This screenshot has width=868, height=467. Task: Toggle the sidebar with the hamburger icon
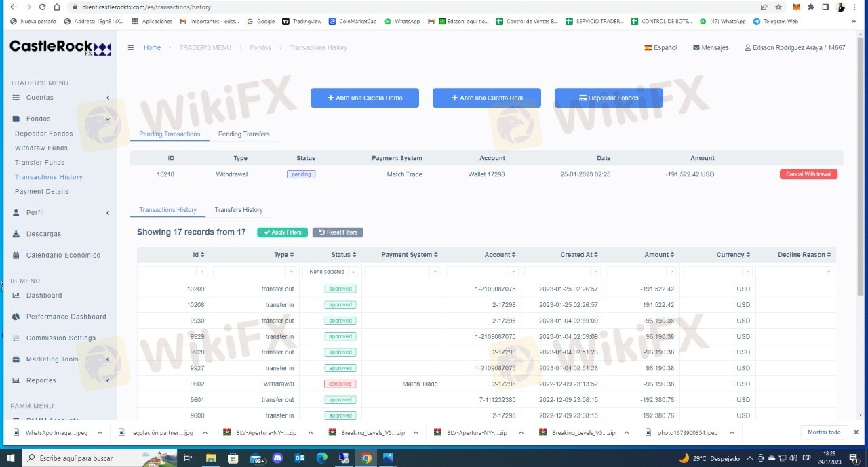[x=131, y=47]
